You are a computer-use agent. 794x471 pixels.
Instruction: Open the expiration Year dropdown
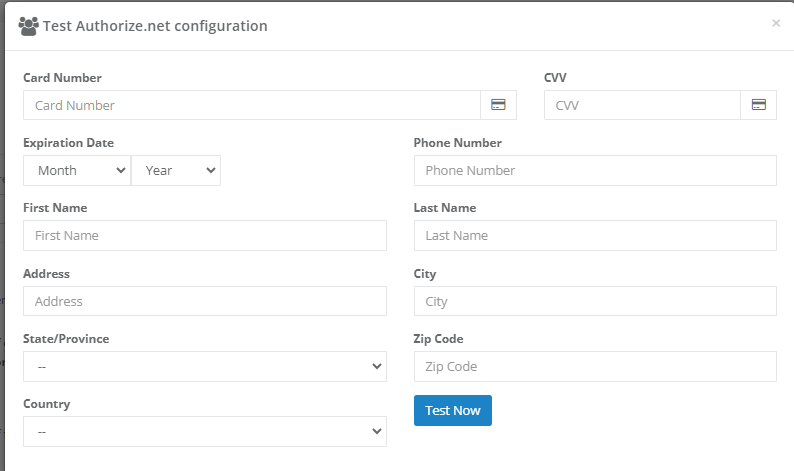pyautogui.click(x=176, y=171)
